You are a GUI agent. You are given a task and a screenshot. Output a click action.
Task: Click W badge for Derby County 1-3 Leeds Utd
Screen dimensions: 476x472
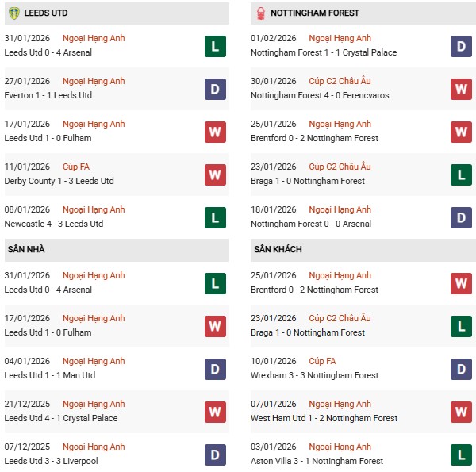click(215, 175)
